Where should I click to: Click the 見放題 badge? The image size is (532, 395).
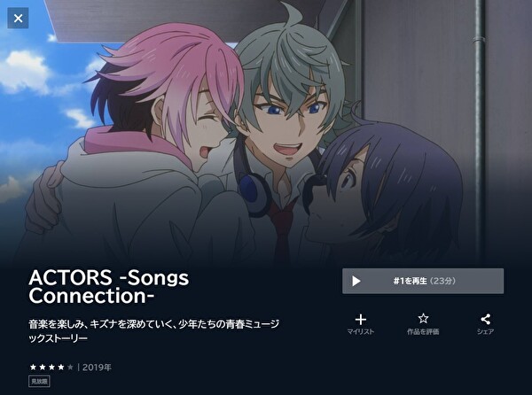(x=39, y=382)
